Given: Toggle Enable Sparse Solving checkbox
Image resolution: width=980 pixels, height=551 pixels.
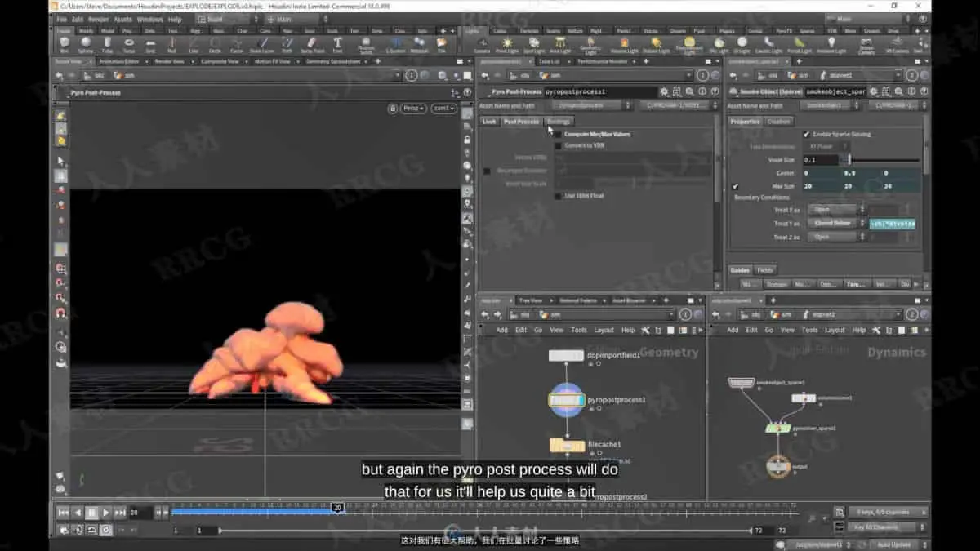Looking at the screenshot, I should point(806,134).
